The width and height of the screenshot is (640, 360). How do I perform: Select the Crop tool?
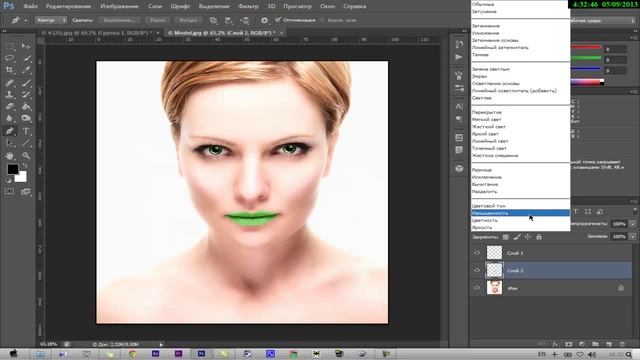pyautogui.click(x=9, y=70)
